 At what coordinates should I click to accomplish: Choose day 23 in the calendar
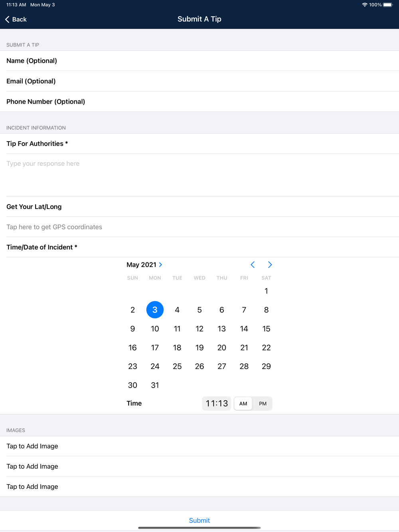tap(132, 366)
